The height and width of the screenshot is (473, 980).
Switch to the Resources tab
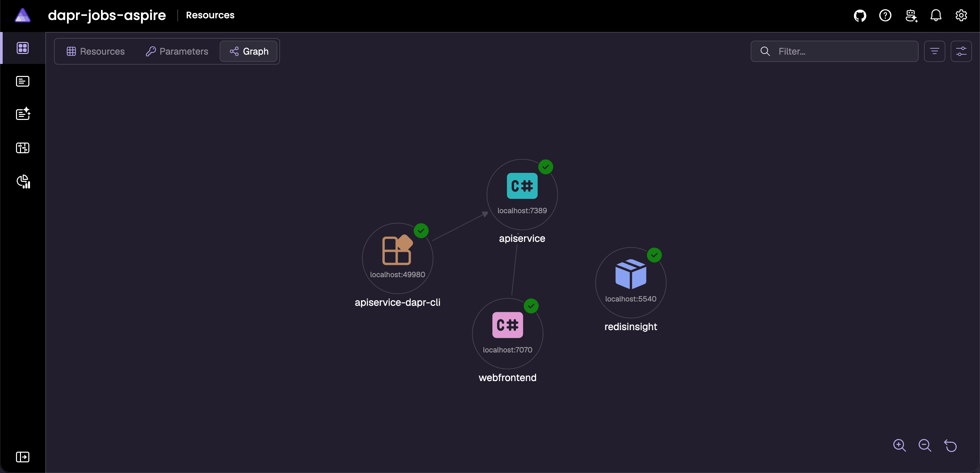coord(95,51)
